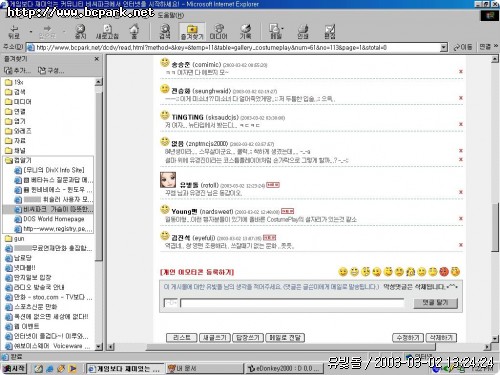Click the 리스트 (list) button
This screenshot has height=375, width=500.
coord(182,338)
